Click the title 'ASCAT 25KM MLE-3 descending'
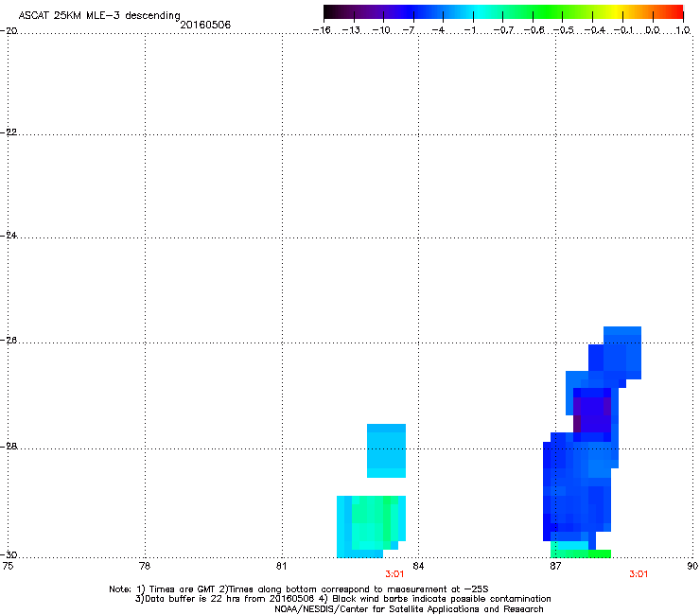This screenshot has width=700, height=615. tap(99, 15)
